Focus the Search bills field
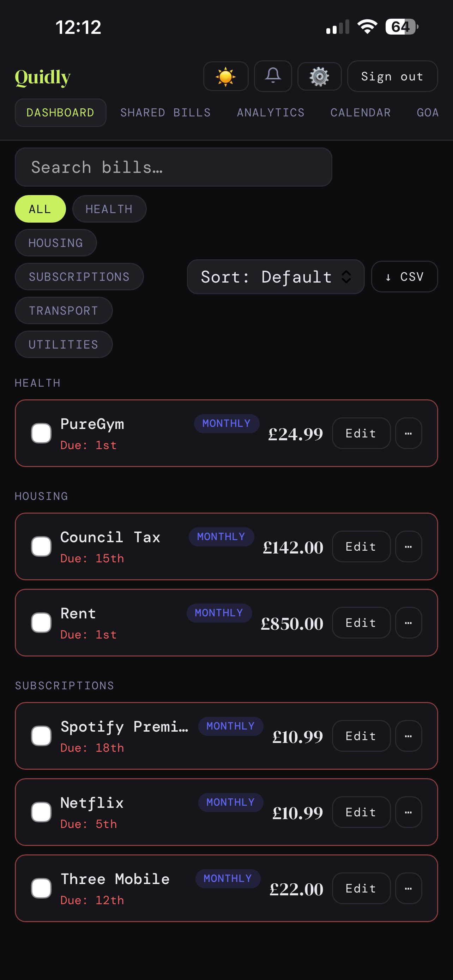The image size is (453, 980). (173, 167)
